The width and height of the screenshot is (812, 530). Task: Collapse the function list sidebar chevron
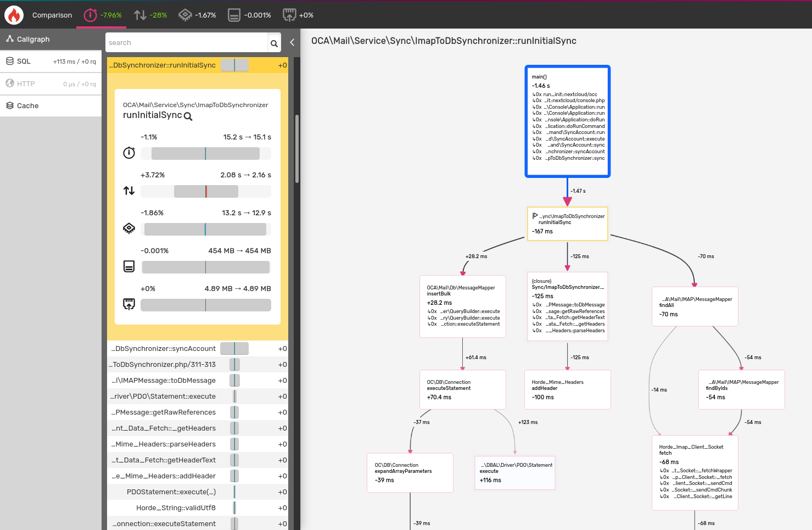point(292,42)
